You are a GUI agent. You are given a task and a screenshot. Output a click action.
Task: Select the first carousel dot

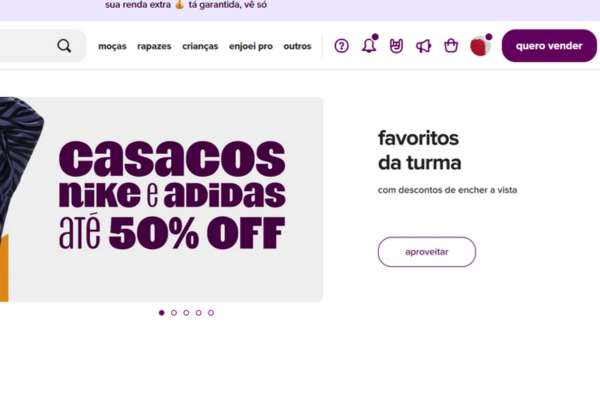(x=161, y=313)
